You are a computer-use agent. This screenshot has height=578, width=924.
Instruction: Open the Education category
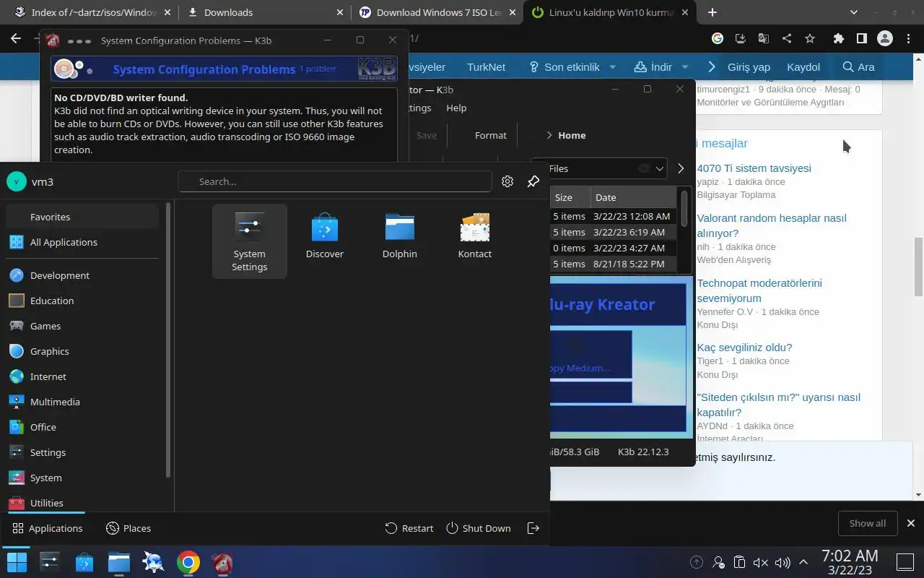point(82,301)
